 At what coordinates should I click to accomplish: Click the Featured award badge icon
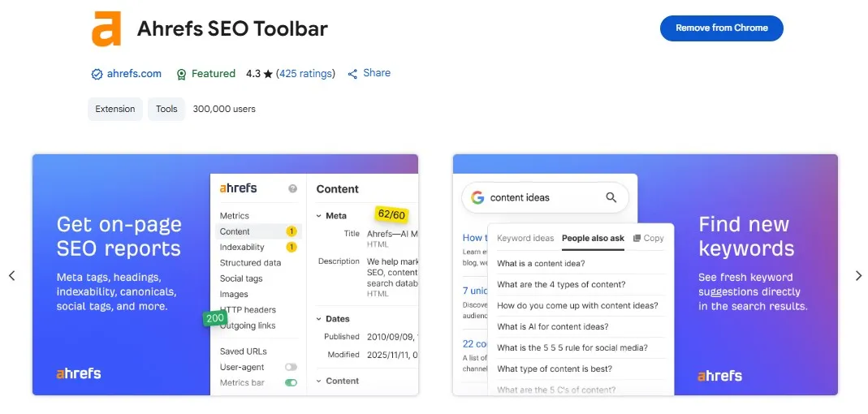pyautogui.click(x=181, y=74)
